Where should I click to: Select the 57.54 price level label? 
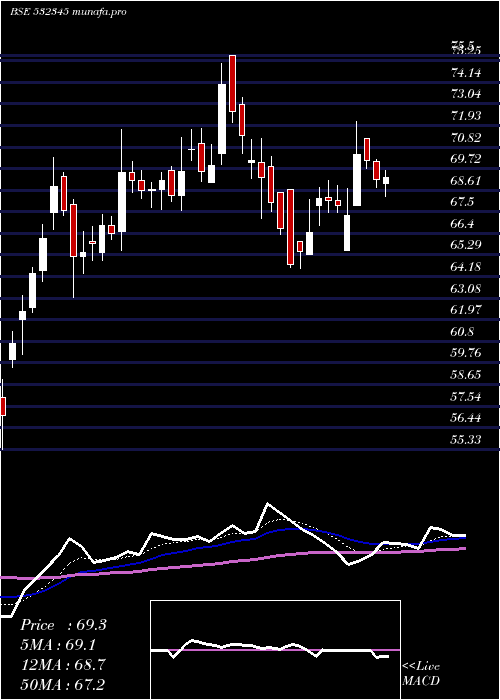467,396
